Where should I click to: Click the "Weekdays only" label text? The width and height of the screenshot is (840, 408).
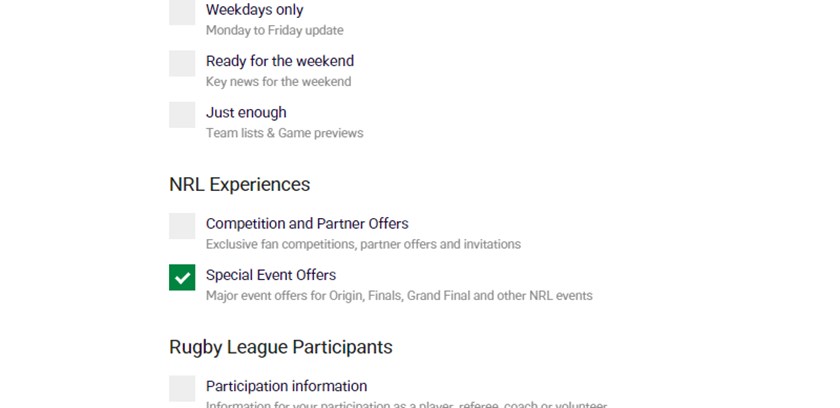(254, 10)
